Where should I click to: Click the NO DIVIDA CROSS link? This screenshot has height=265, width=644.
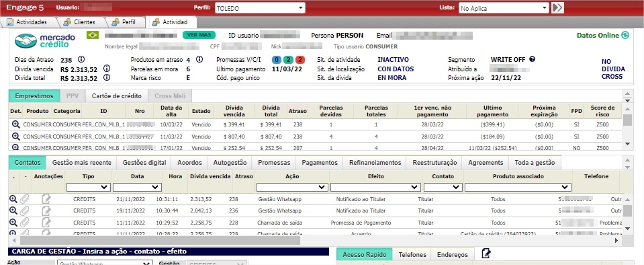(x=613, y=69)
